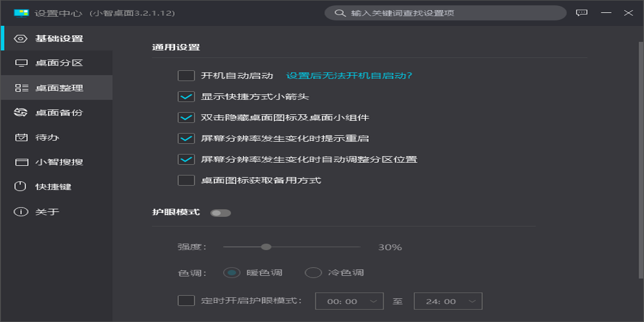Click the calendar icon for 待办

(x=20, y=137)
